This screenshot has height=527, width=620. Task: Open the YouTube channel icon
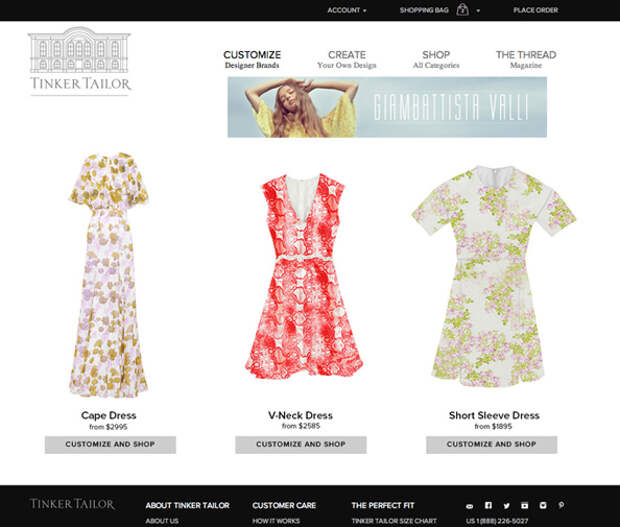coord(524,505)
